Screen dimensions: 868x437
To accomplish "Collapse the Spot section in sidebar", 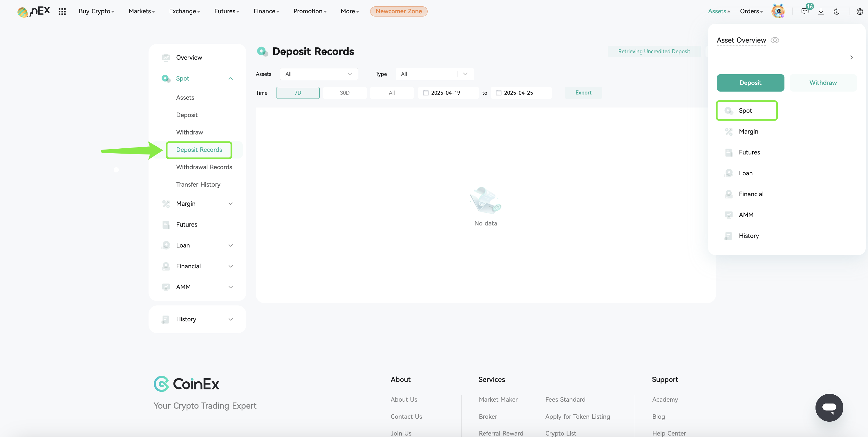I will (x=230, y=79).
